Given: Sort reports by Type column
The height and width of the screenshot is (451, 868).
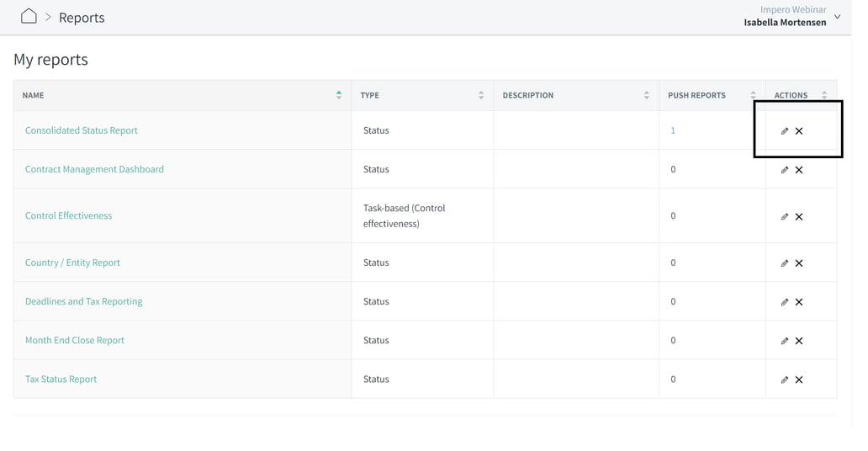Looking at the screenshot, I should pyautogui.click(x=480, y=95).
